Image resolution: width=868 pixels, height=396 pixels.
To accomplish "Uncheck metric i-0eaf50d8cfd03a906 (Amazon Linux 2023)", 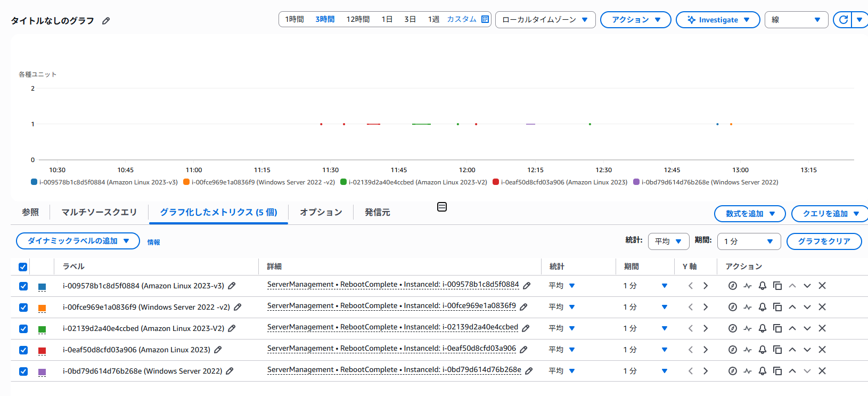I will coord(23,350).
